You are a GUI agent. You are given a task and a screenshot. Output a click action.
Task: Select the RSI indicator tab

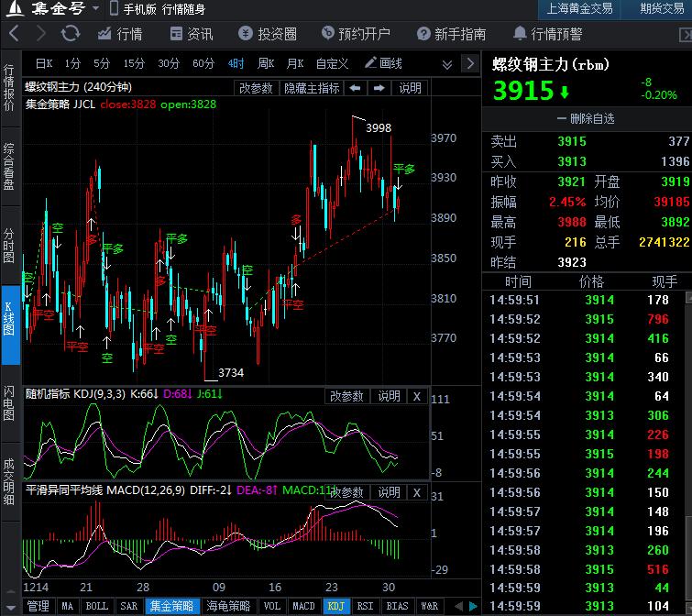click(365, 606)
